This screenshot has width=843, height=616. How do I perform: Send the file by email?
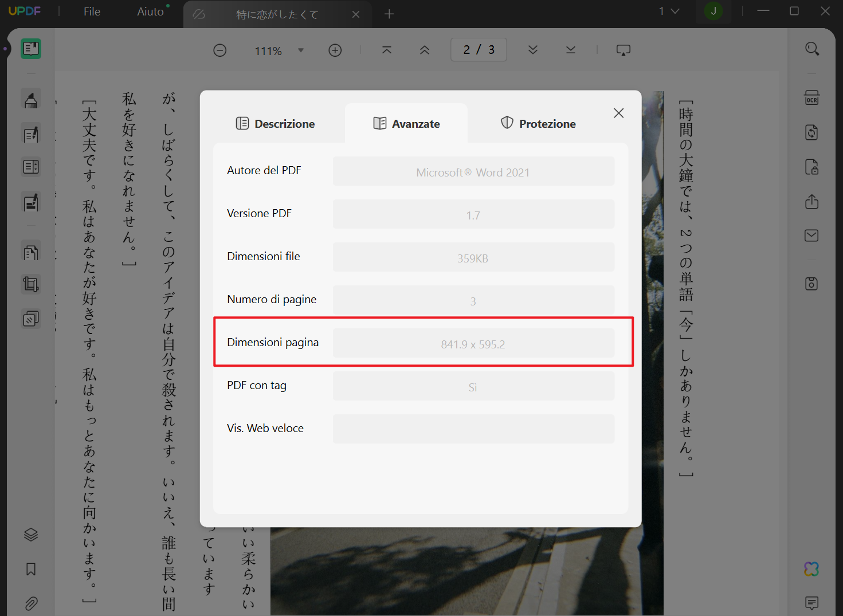tap(812, 236)
